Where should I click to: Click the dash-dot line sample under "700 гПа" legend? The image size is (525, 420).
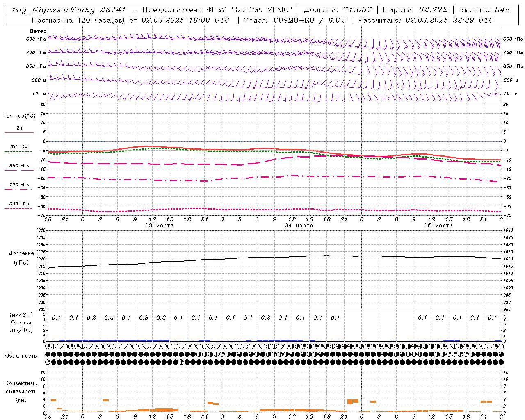(18, 189)
